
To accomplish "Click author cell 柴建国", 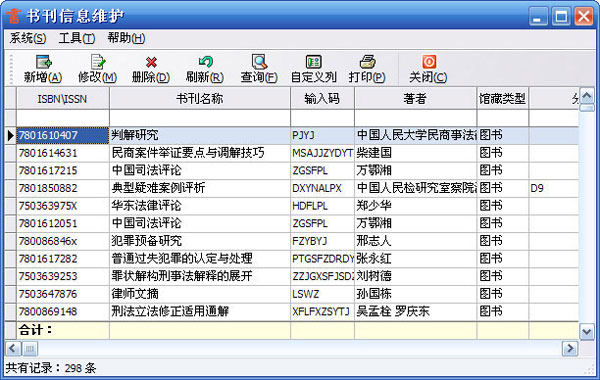I will click(416, 153).
